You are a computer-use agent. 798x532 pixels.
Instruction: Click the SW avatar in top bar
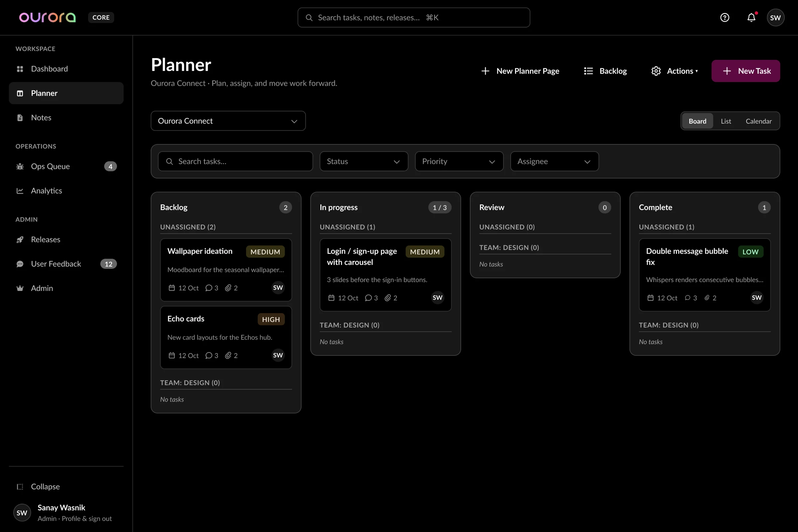[776, 18]
